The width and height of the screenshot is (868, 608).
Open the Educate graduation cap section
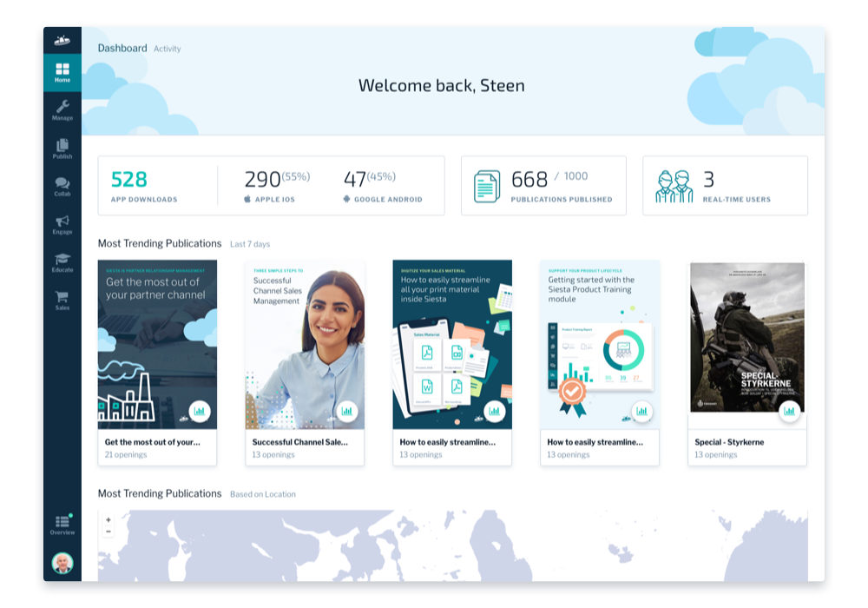click(62, 262)
